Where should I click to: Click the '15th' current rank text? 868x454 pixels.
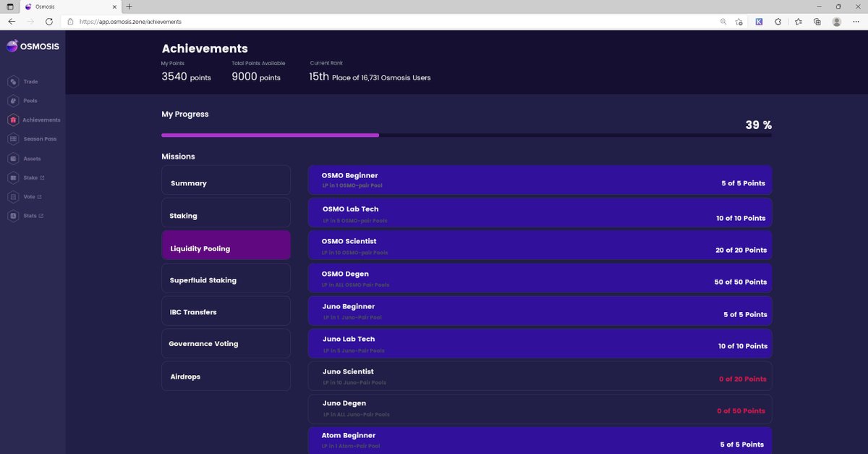click(319, 77)
